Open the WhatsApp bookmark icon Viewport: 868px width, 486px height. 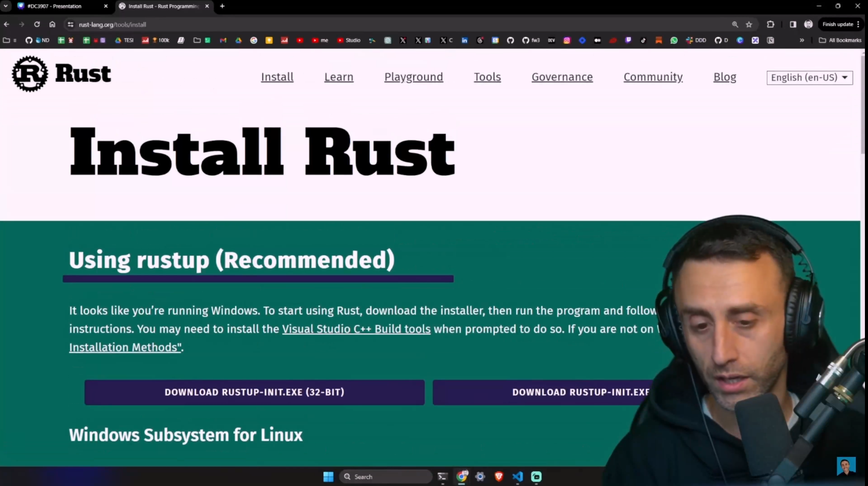coord(674,40)
